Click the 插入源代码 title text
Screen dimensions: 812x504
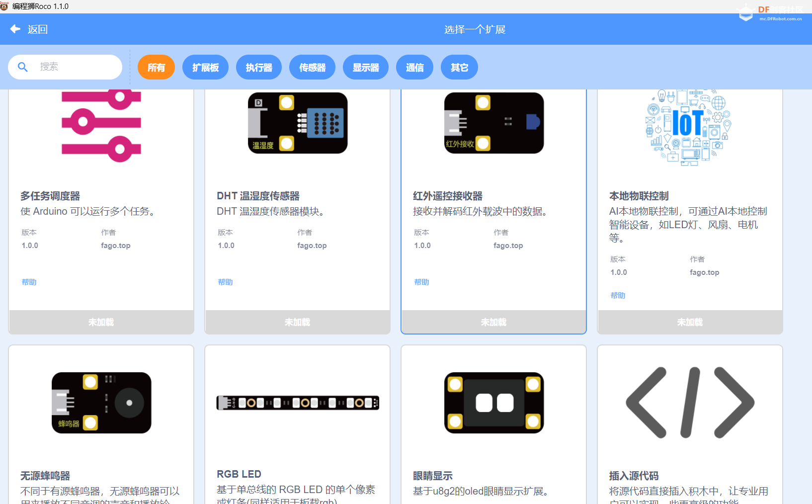click(634, 476)
